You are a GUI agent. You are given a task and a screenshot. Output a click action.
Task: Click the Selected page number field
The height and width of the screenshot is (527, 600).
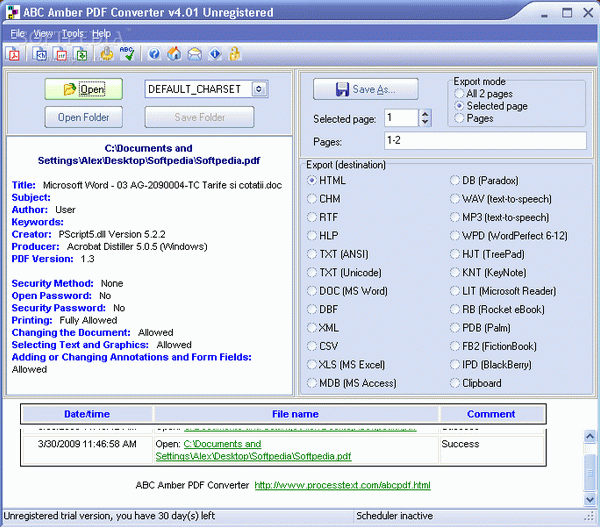pyautogui.click(x=401, y=117)
